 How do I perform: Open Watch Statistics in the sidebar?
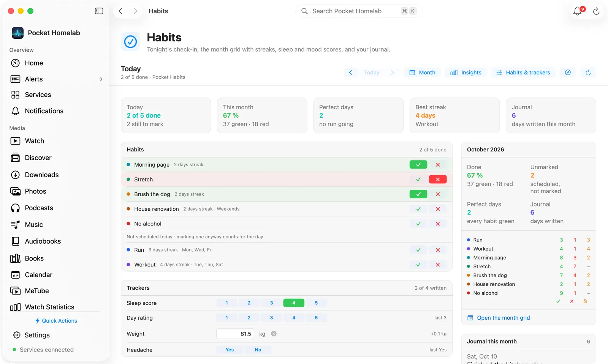56,307
